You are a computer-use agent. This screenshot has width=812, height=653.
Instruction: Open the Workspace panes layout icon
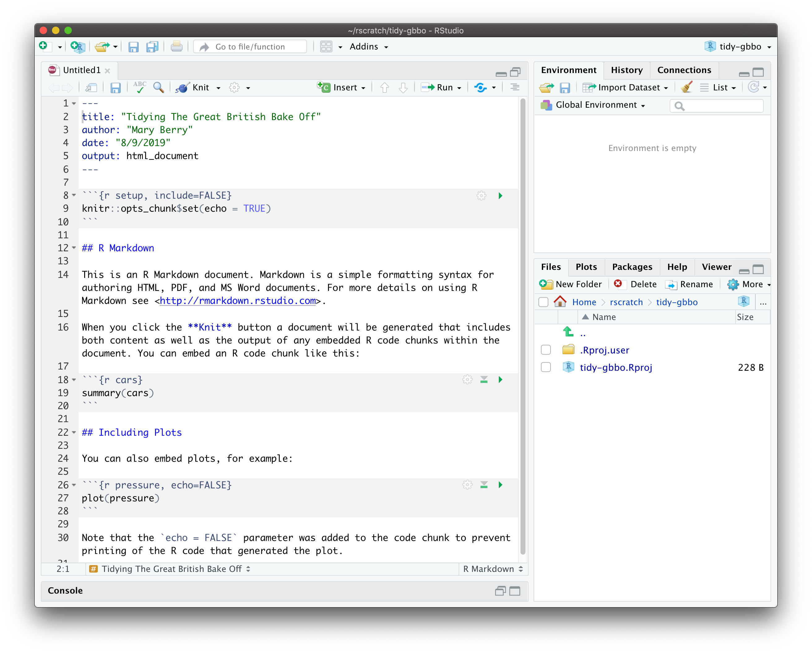[x=326, y=47]
